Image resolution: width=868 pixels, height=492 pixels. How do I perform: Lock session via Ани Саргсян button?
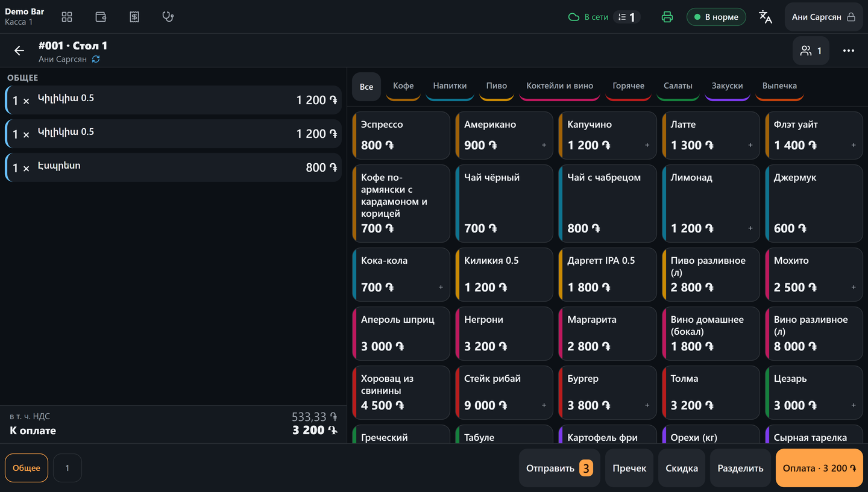(x=823, y=17)
